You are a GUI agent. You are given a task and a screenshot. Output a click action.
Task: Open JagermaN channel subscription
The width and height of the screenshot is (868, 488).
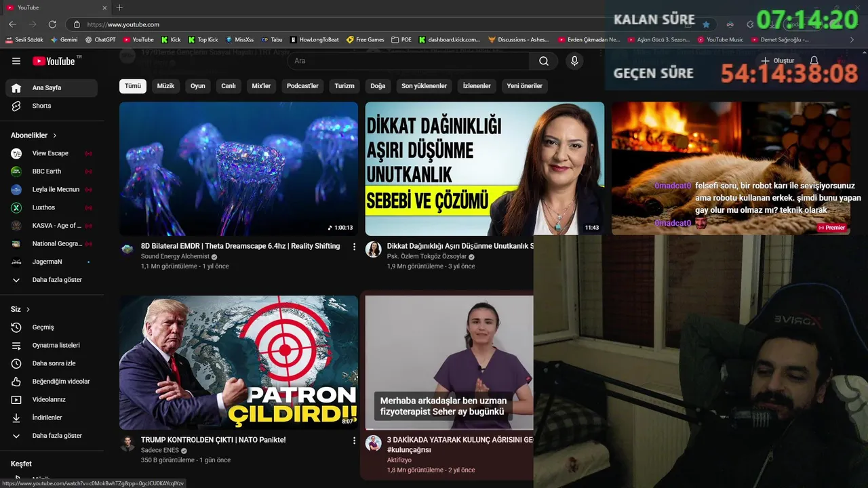click(x=52, y=262)
